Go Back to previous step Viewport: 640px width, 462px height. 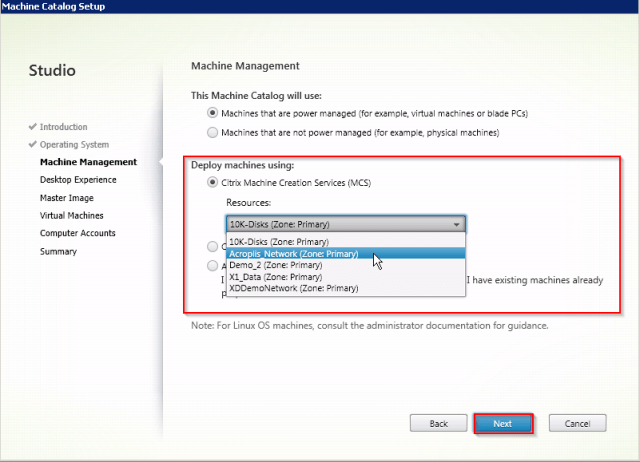coord(439,424)
